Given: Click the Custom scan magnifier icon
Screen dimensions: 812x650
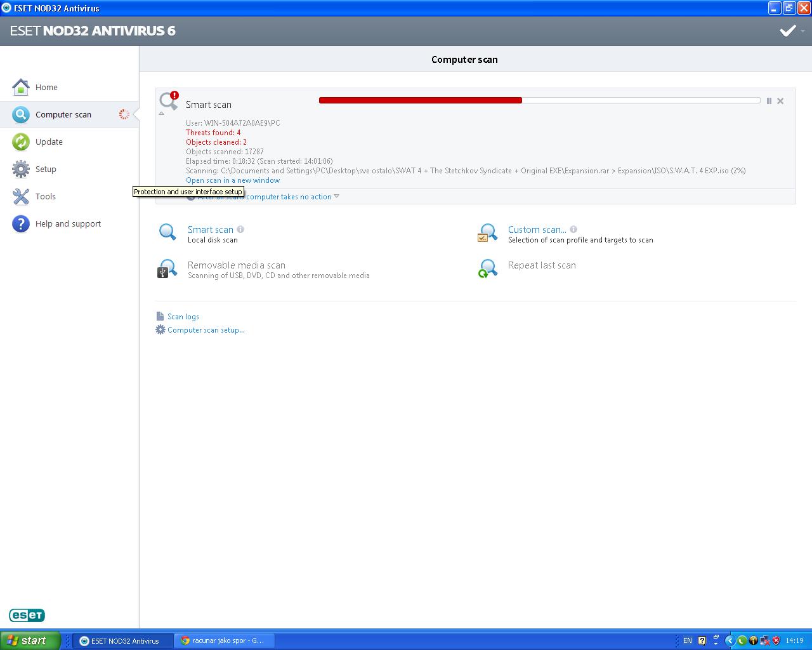Looking at the screenshot, I should click(x=487, y=233).
